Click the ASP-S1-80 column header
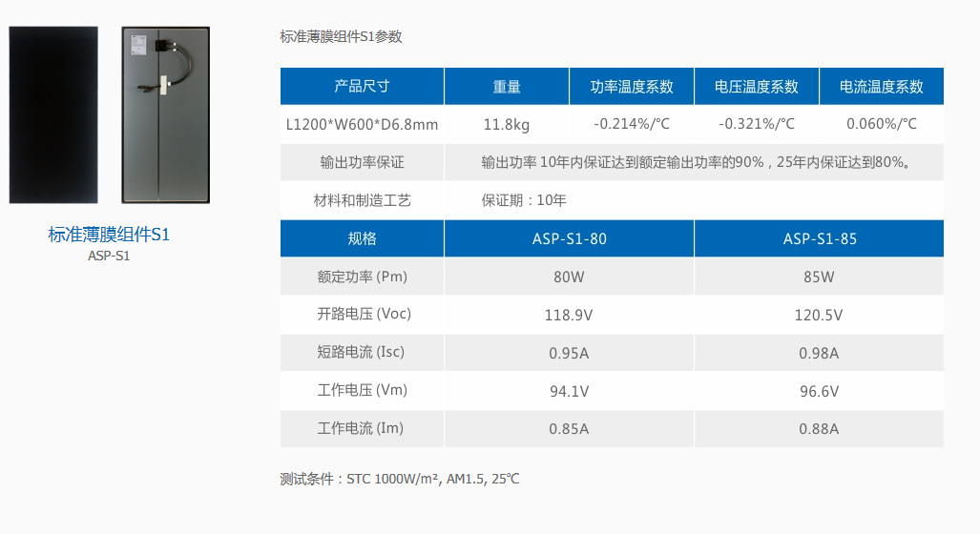This screenshot has height=534, width=980. tap(570, 238)
